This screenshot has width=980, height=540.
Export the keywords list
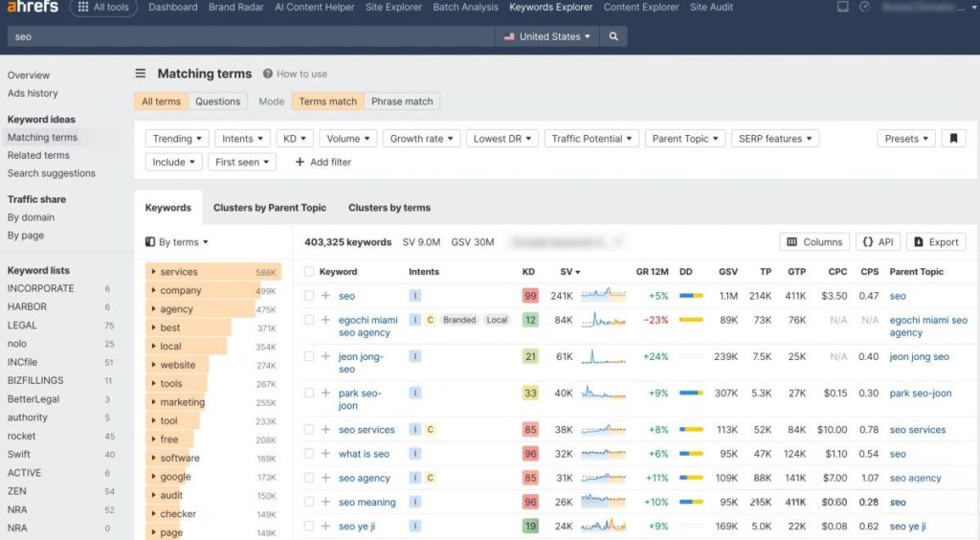pos(936,242)
